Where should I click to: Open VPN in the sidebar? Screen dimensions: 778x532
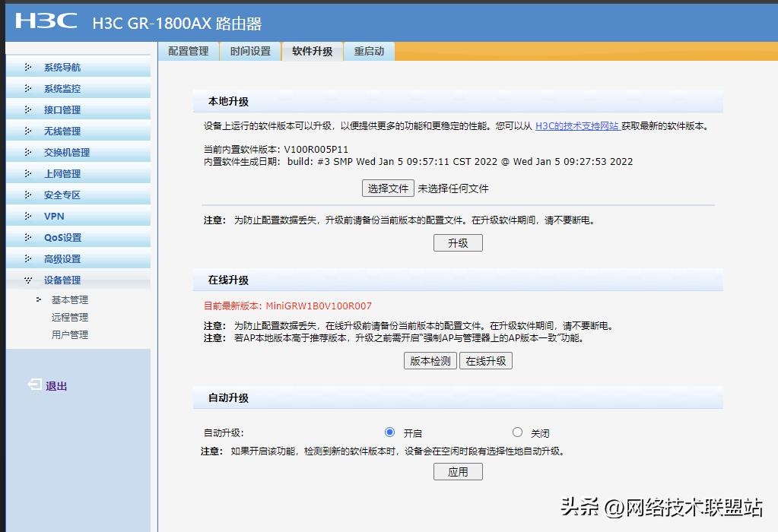coord(54,217)
